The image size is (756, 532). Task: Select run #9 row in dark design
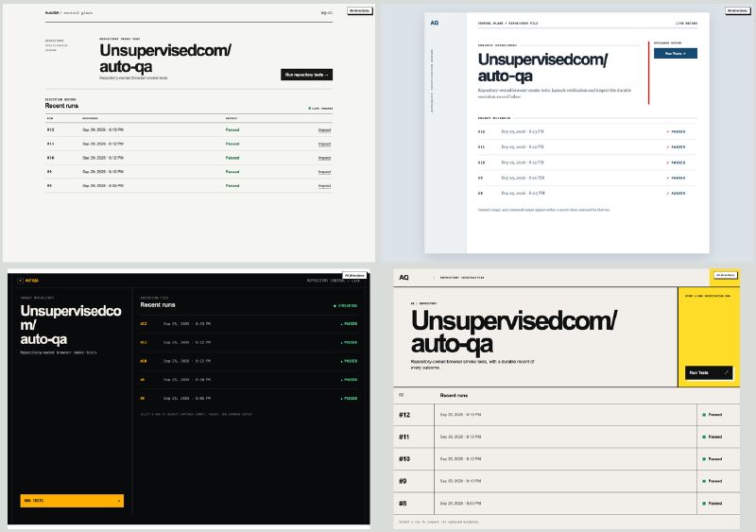point(249,380)
